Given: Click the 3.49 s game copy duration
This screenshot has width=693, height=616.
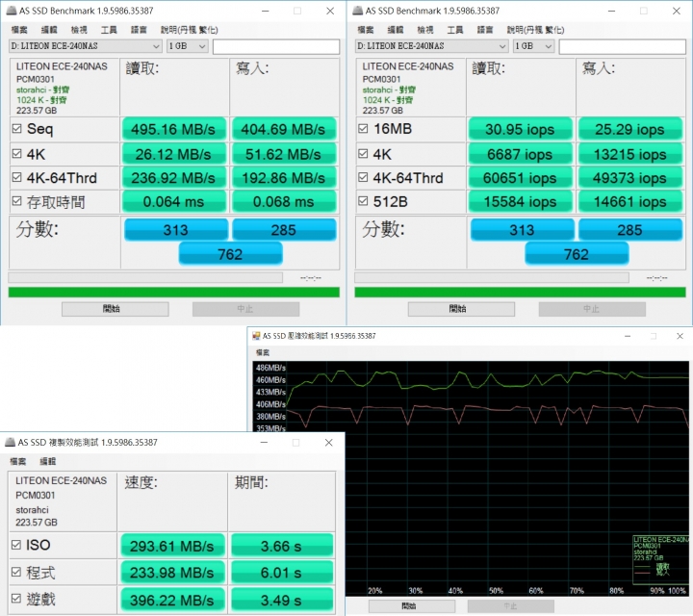Looking at the screenshot, I should (281, 600).
